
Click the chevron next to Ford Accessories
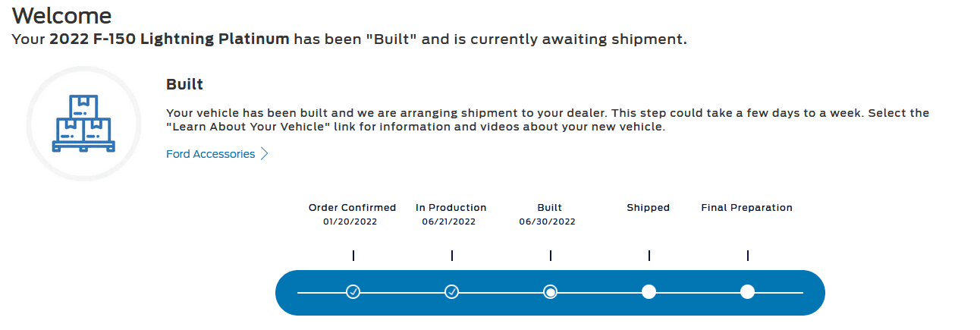tap(265, 154)
